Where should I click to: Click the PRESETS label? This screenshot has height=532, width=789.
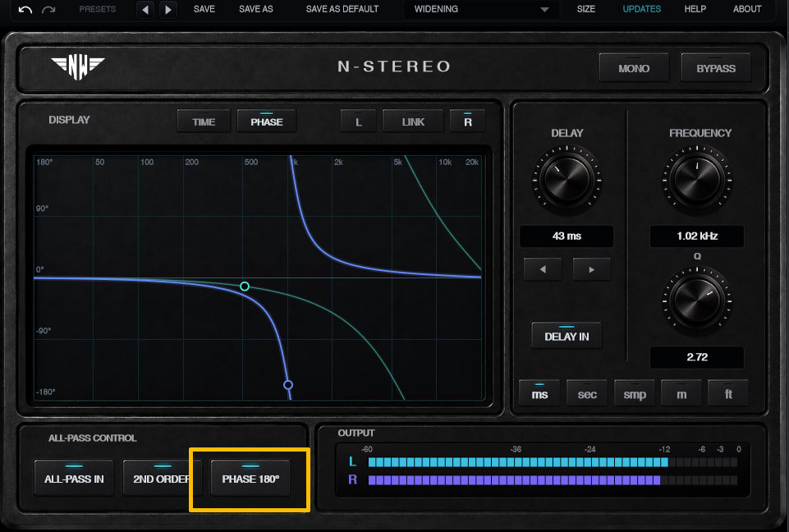tap(97, 9)
